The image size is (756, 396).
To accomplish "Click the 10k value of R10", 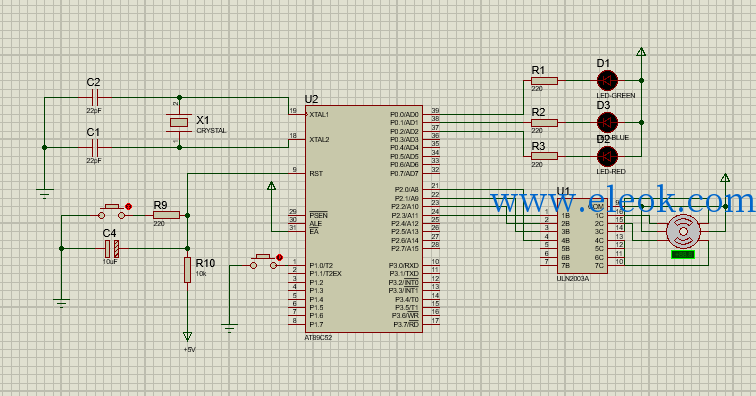I will click(201, 273).
